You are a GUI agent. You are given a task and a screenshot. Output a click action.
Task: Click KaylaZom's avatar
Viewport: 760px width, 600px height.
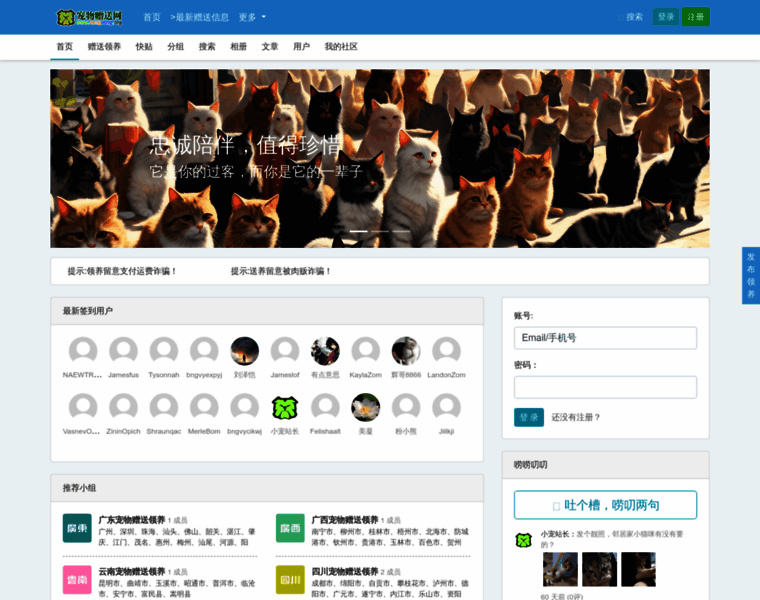[x=365, y=351]
